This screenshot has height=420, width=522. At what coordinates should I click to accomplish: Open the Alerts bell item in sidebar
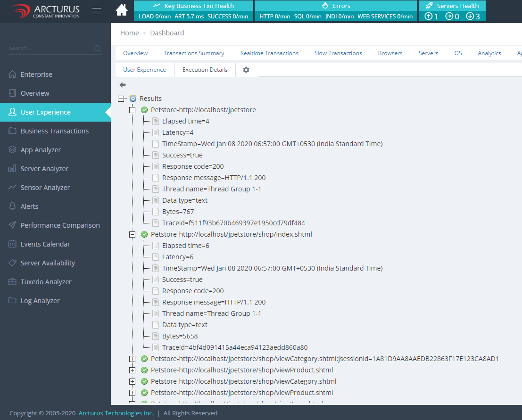click(x=29, y=206)
